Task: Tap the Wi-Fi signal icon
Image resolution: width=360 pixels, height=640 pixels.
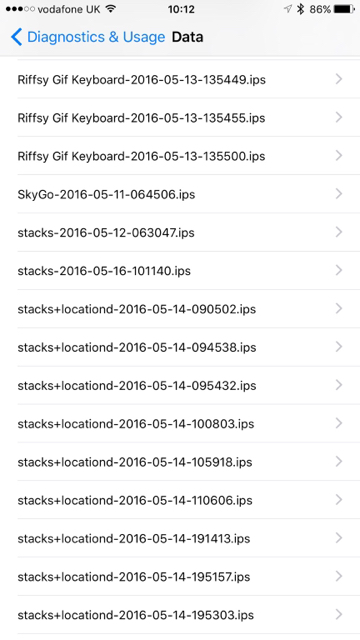Action: click(x=111, y=9)
